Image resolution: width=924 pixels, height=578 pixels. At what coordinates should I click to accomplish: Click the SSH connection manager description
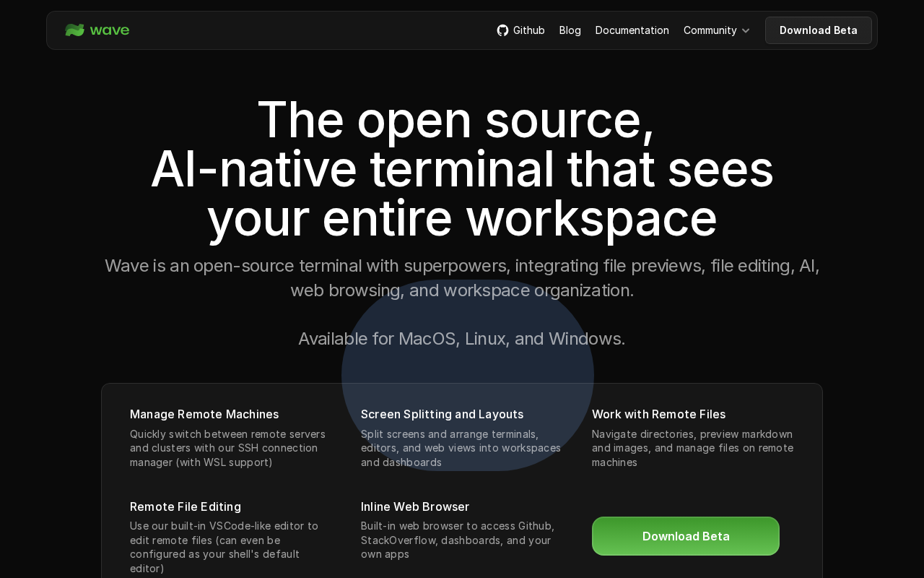point(227,448)
